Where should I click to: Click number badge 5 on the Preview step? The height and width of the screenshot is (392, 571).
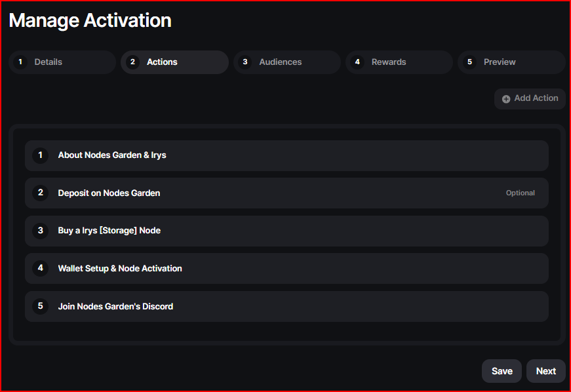(469, 62)
